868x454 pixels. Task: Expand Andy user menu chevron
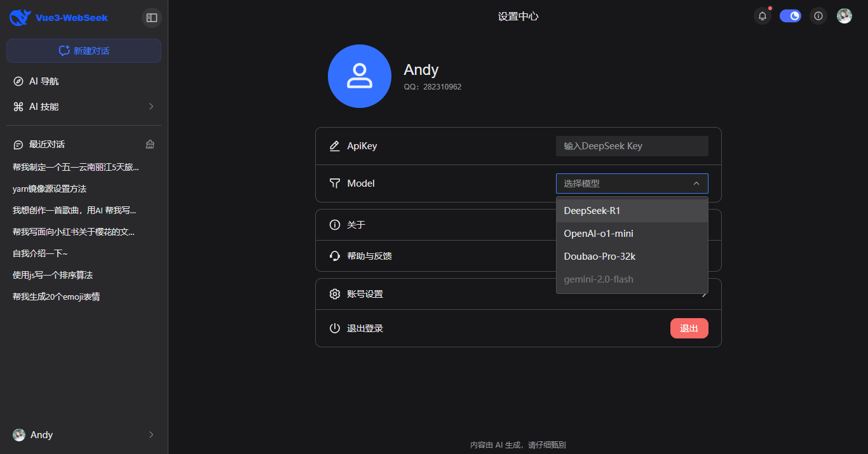[151, 435]
